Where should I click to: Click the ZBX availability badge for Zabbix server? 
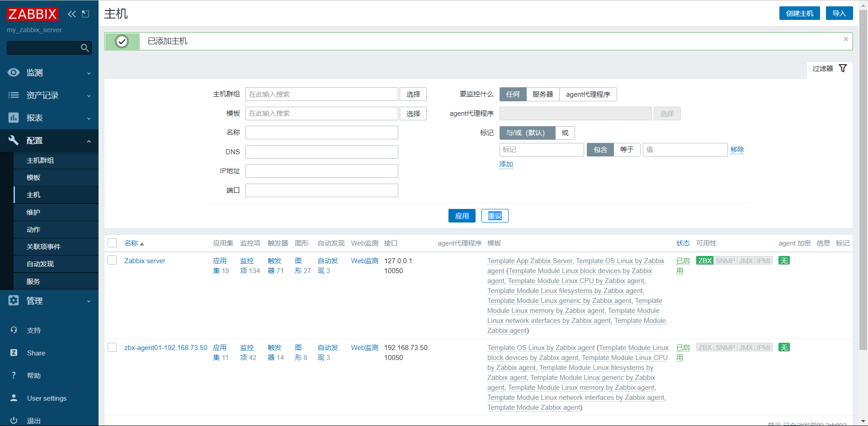tap(705, 260)
